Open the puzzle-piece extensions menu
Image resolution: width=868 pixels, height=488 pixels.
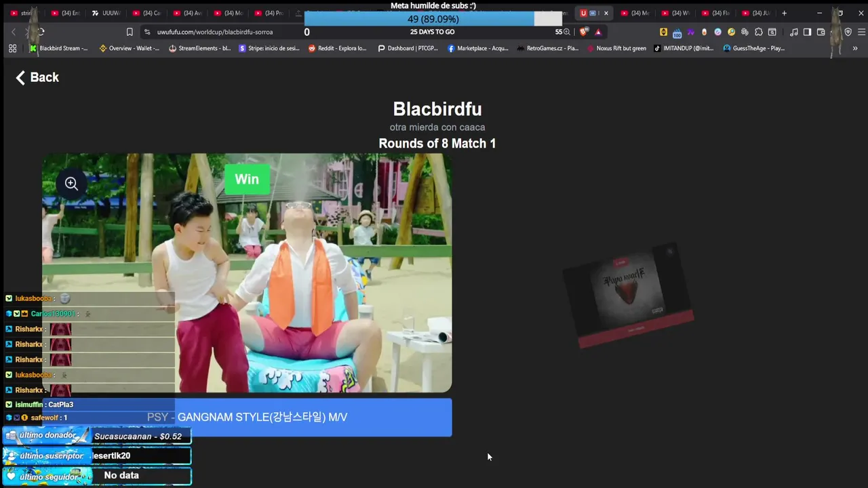coord(758,32)
